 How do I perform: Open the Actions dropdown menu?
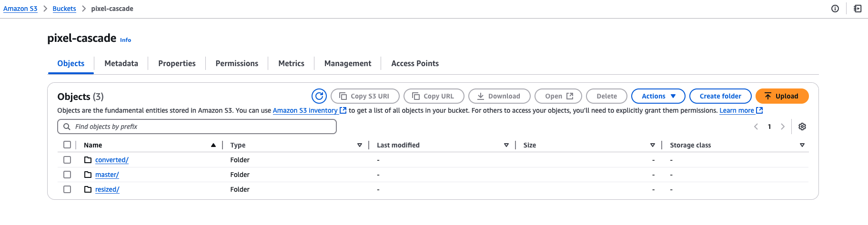658,96
